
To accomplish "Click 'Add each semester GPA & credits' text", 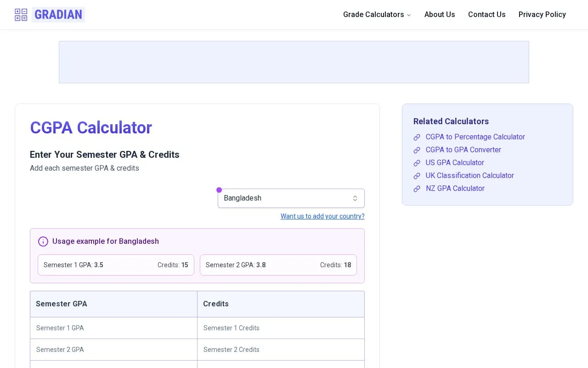I will pos(85,168).
